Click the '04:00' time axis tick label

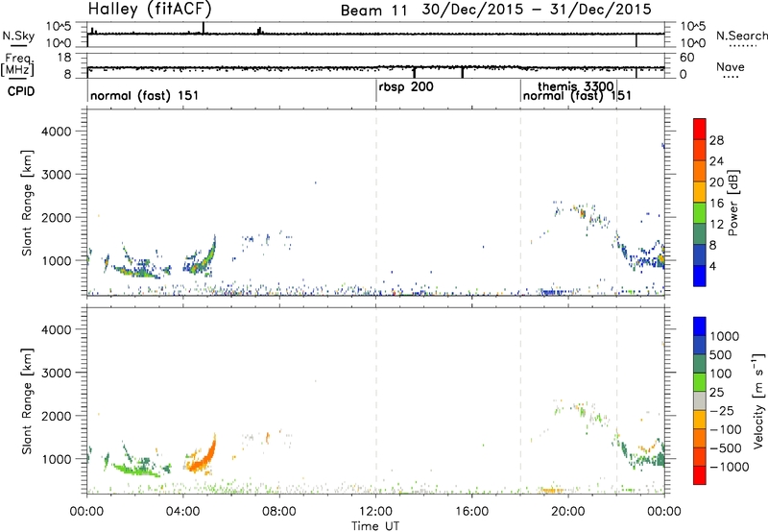[183, 512]
